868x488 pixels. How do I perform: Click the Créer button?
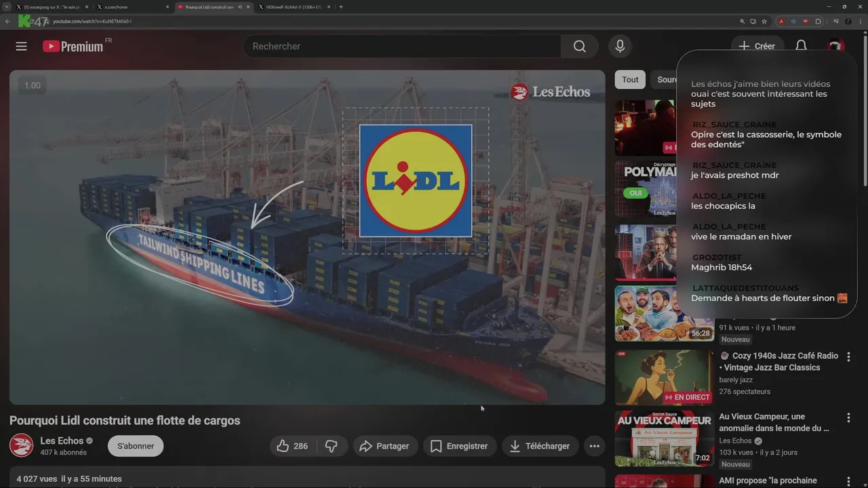tap(757, 46)
